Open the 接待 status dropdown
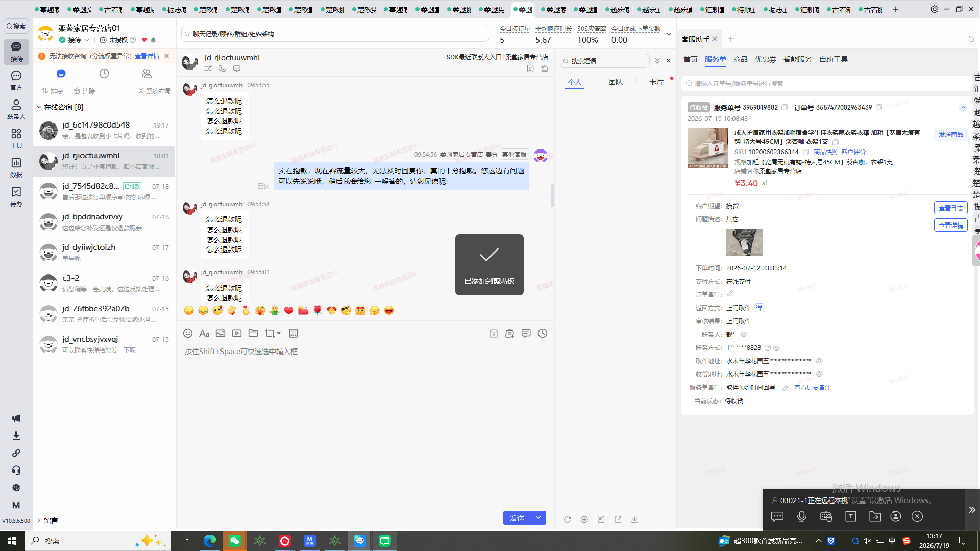Viewport: 980px width, 551px height. point(87,40)
